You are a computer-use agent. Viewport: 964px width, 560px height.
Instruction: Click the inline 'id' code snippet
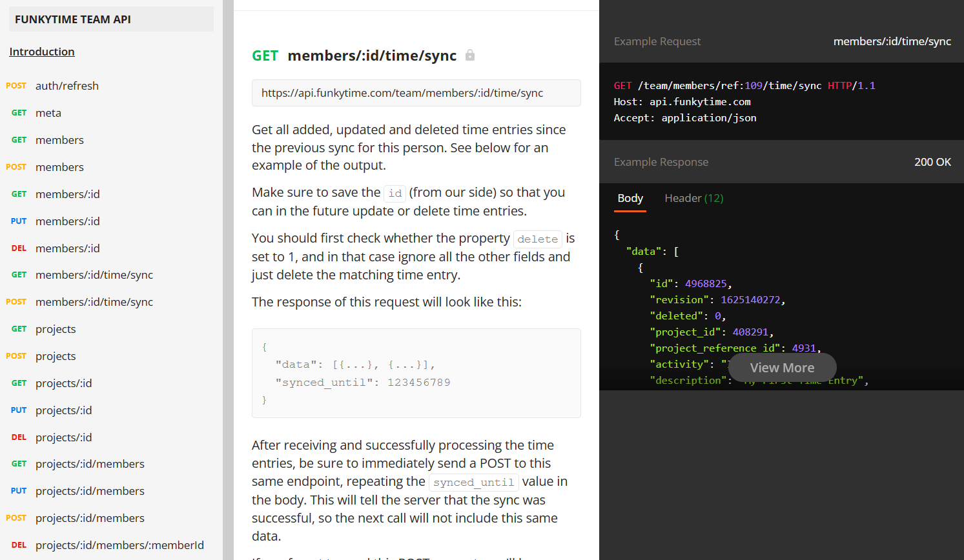[395, 193]
